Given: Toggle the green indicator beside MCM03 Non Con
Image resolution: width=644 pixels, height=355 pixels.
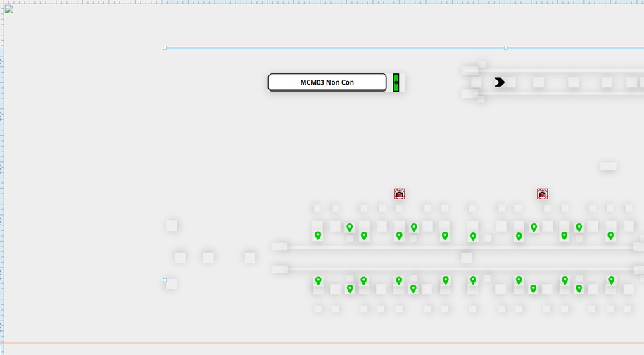Looking at the screenshot, I should click(x=396, y=82).
